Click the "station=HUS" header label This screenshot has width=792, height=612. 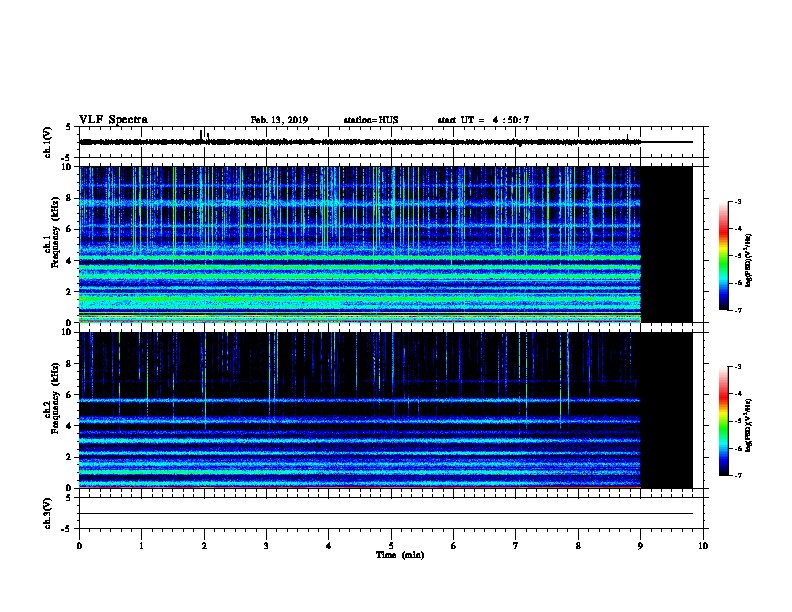click(x=371, y=120)
